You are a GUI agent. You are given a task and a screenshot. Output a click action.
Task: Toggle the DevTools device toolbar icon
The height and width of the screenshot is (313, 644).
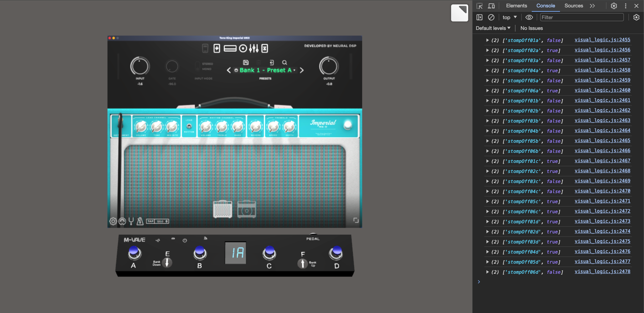[491, 6]
